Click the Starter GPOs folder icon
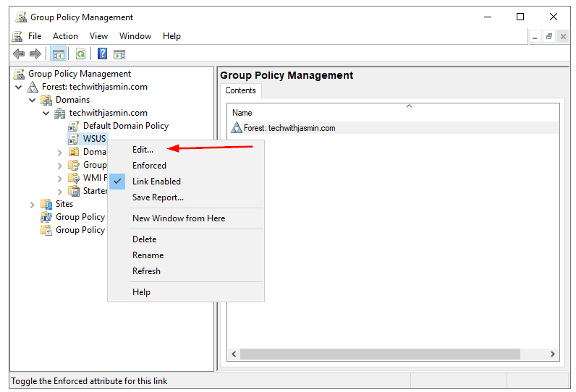 [x=74, y=191]
